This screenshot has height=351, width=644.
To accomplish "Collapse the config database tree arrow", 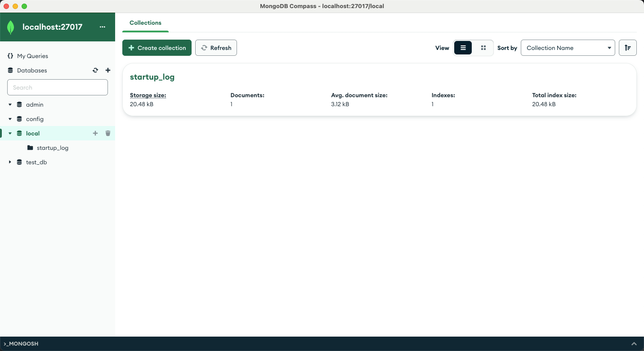I will click(10, 119).
